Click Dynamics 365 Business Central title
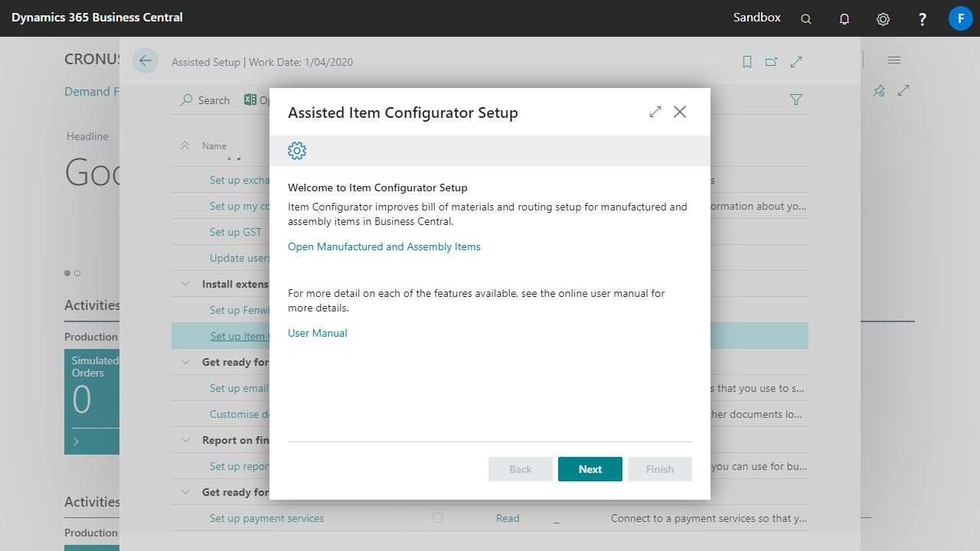This screenshot has width=980, height=551. click(97, 18)
